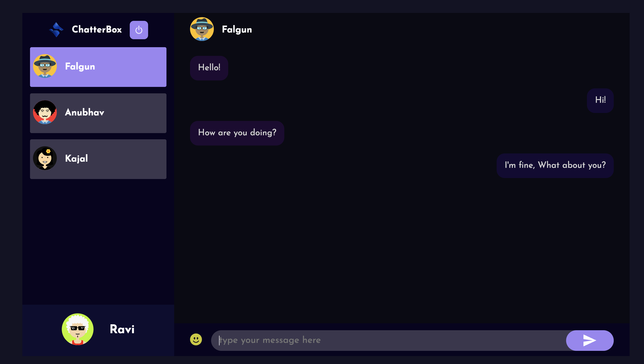Click the Ravi username at bottom
The width and height of the screenshot is (644, 364).
122,329
